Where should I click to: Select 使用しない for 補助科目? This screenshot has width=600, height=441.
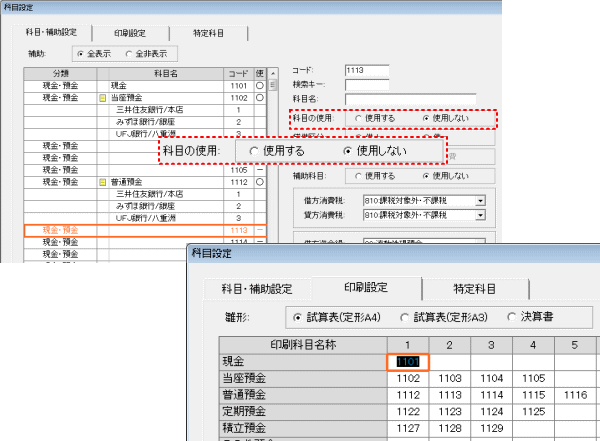point(426,176)
